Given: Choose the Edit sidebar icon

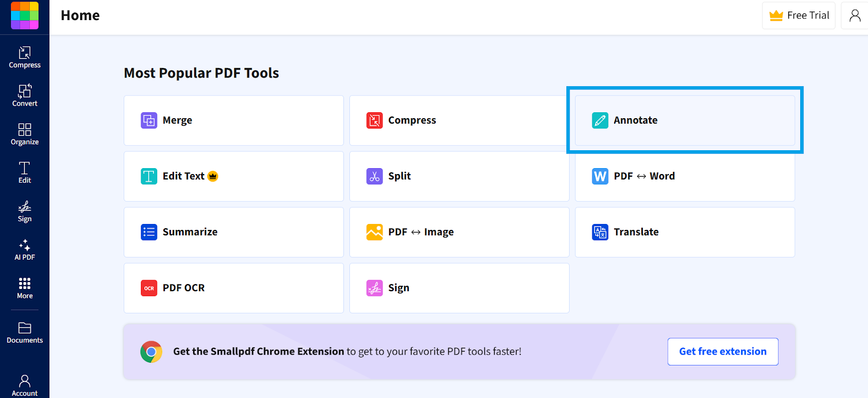Looking at the screenshot, I should click(24, 172).
